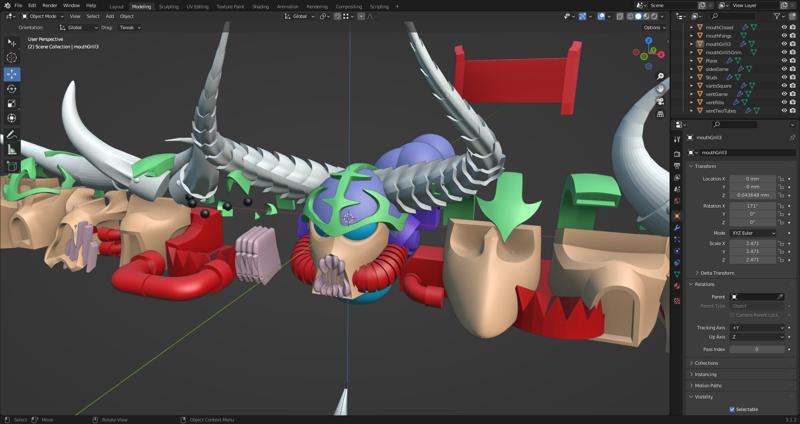Switch to the Sculpting workspace tab
Screen dimensions: 800x424
(x=169, y=6)
